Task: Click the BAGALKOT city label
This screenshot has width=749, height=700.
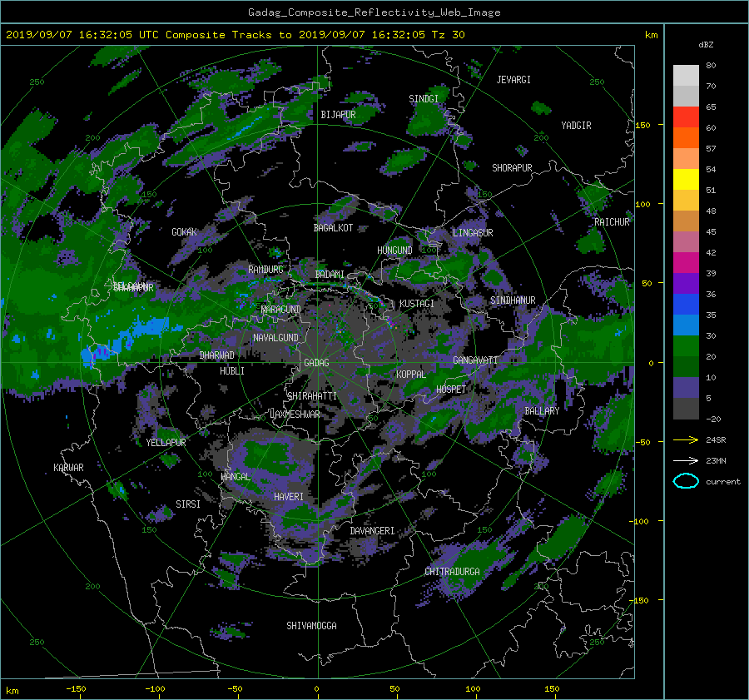Action: (333, 228)
